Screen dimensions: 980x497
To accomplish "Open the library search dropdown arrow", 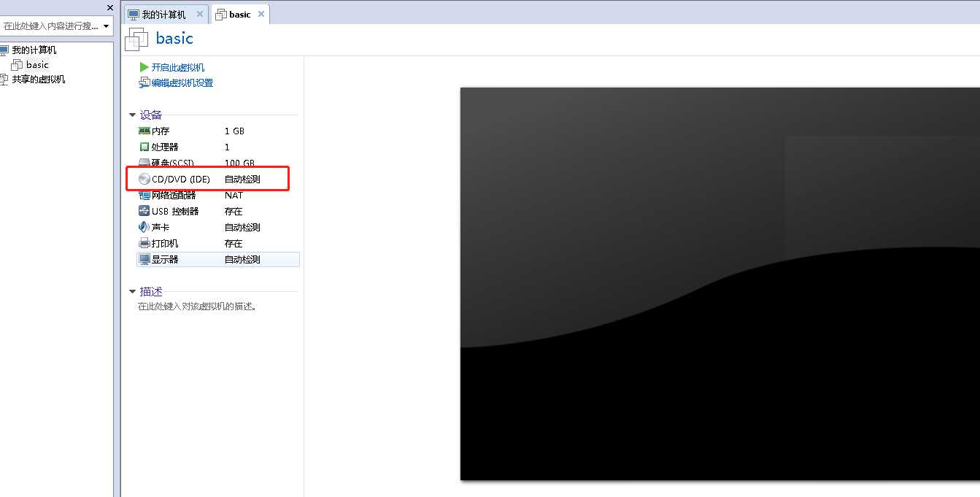I will point(107,26).
